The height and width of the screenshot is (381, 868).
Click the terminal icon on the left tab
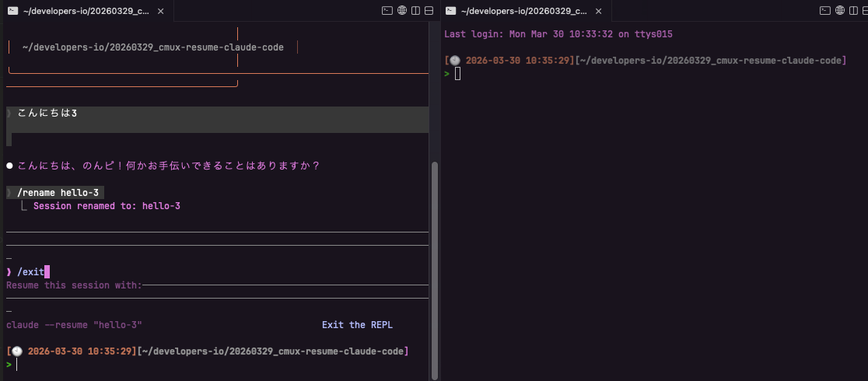pyautogui.click(x=12, y=11)
